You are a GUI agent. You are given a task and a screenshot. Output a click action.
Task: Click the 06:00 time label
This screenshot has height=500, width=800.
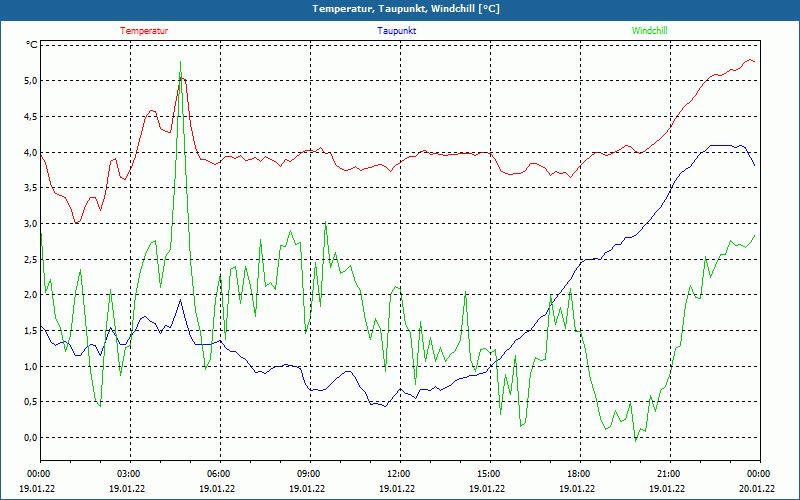point(217,474)
